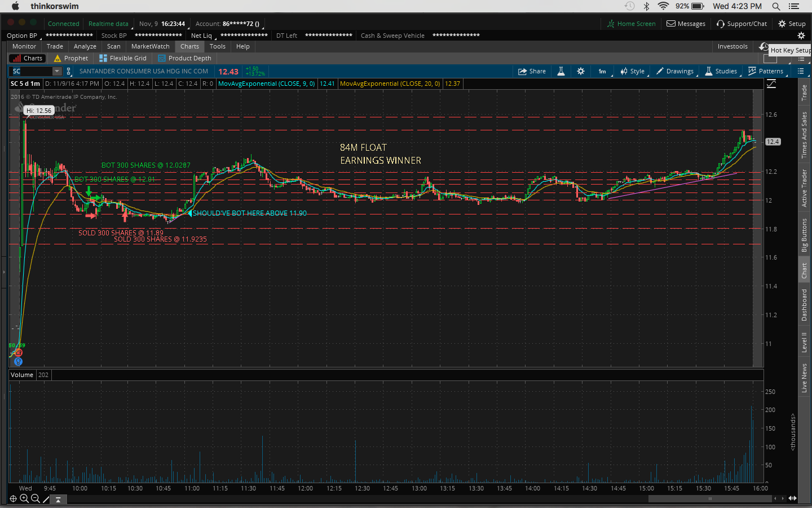This screenshot has width=812, height=508.
Task: Click the symbol link clipboard icon
Action: (x=69, y=71)
